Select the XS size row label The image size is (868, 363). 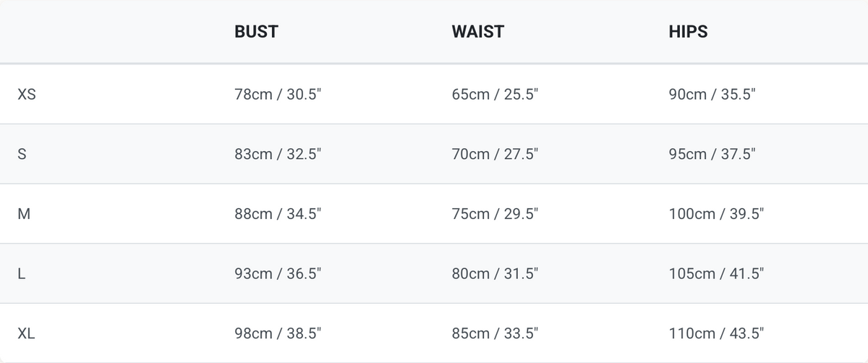[x=27, y=94]
